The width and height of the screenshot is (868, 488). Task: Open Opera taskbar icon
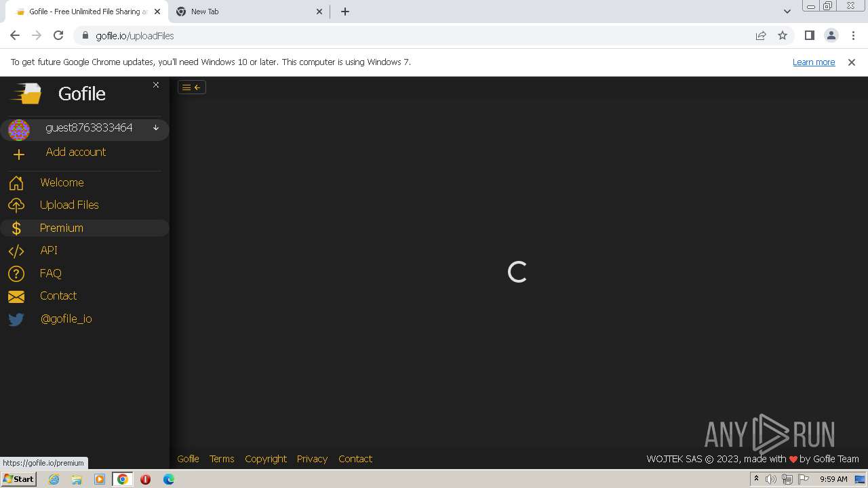145,479
